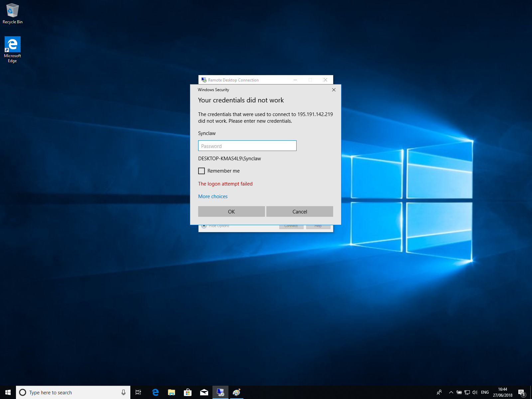Image resolution: width=532 pixels, height=399 pixels.
Task: Cancel the Windows Security dialog
Action: tap(300, 211)
